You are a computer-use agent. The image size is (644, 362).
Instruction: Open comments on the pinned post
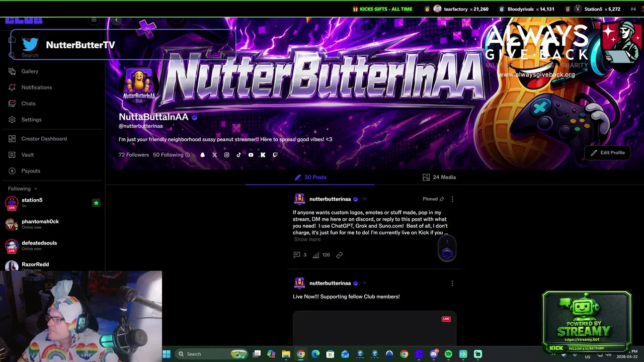click(x=300, y=255)
